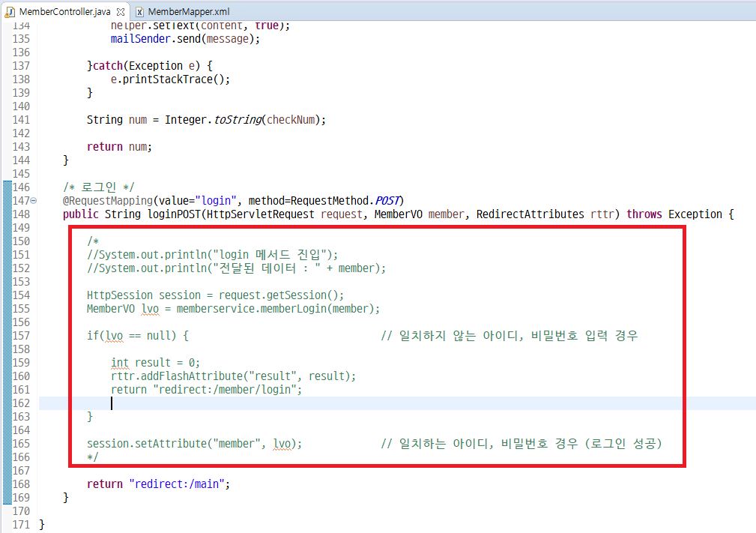Click "redirect:/member/login" on line 161
This screenshot has height=533, width=756.
(225, 390)
